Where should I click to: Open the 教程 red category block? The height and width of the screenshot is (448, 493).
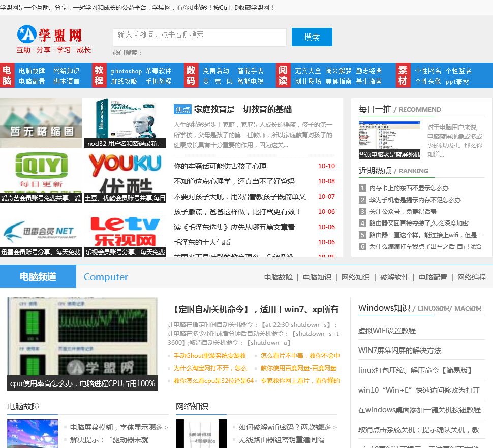coord(99,75)
